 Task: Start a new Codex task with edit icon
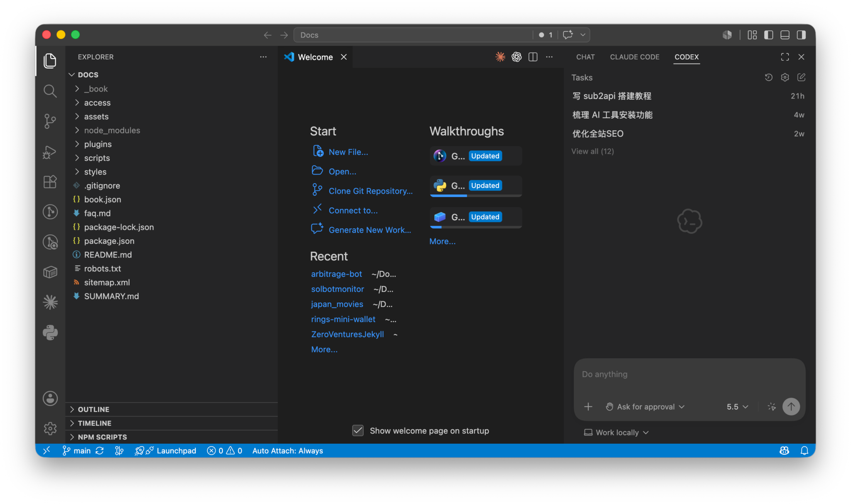click(801, 77)
